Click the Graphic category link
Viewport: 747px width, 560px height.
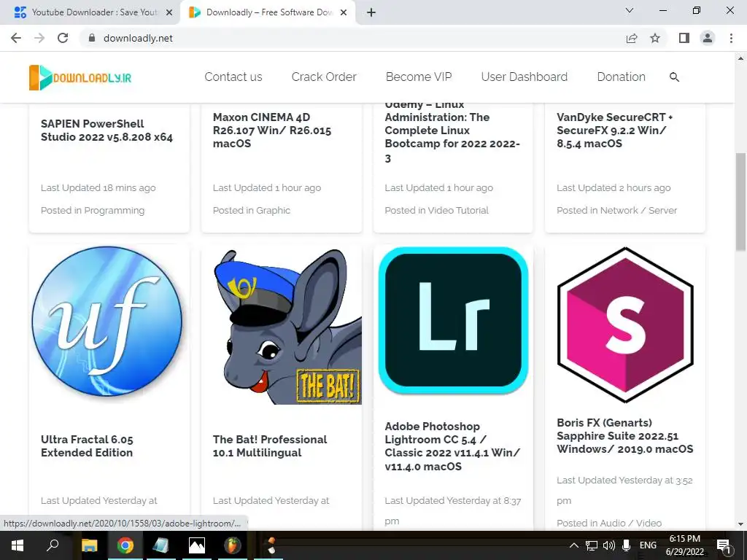(x=273, y=211)
